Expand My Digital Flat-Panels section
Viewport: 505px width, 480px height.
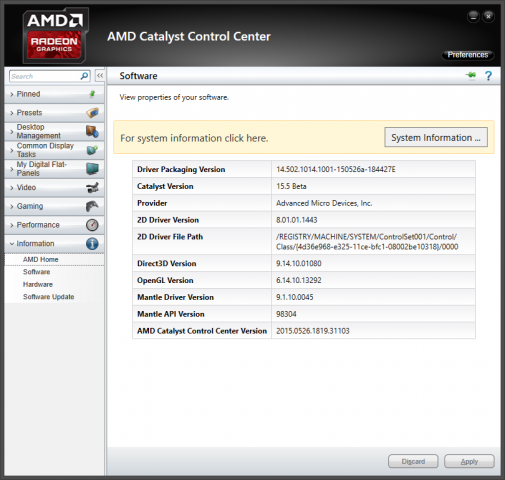54,169
